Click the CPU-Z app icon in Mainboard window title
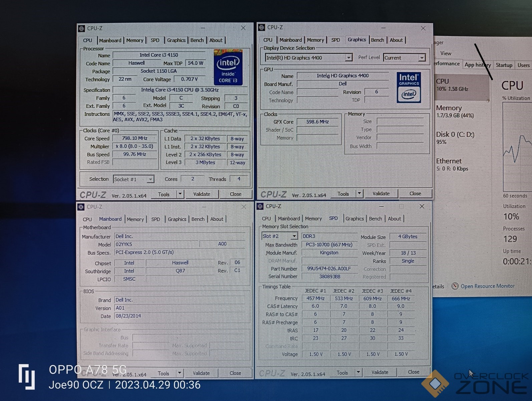The width and height of the screenshot is (532, 401). tap(81, 207)
